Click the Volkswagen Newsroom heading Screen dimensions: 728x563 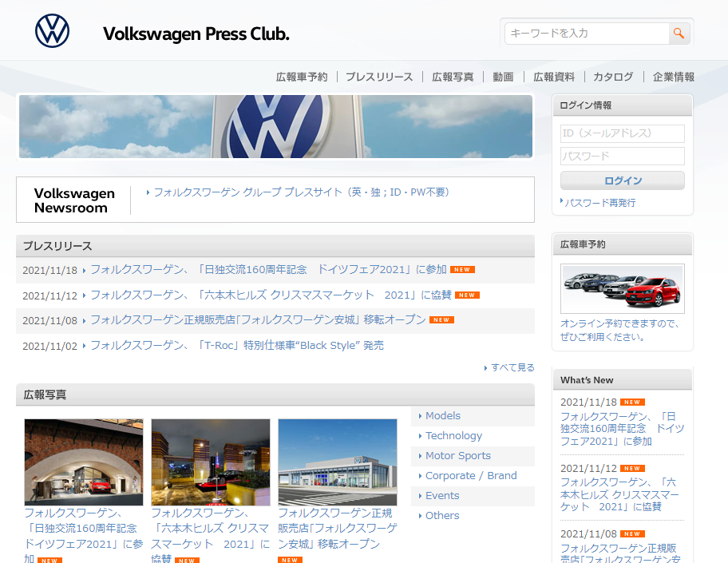(x=74, y=200)
